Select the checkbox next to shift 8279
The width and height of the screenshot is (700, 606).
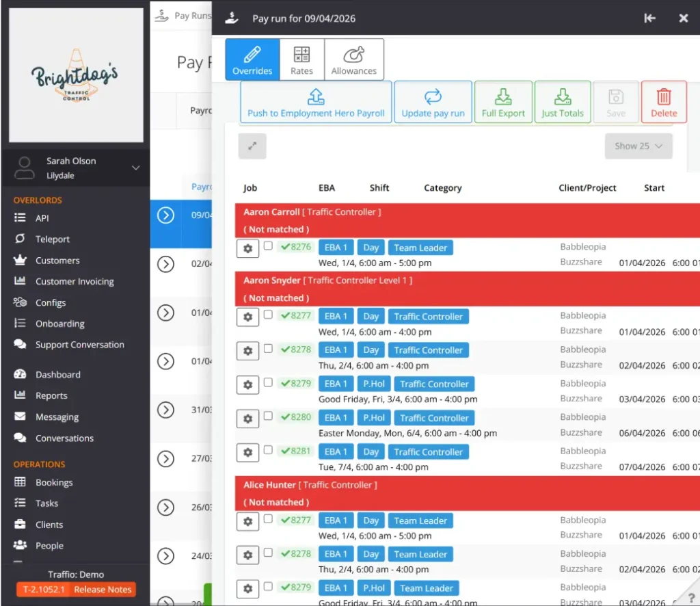point(268,382)
